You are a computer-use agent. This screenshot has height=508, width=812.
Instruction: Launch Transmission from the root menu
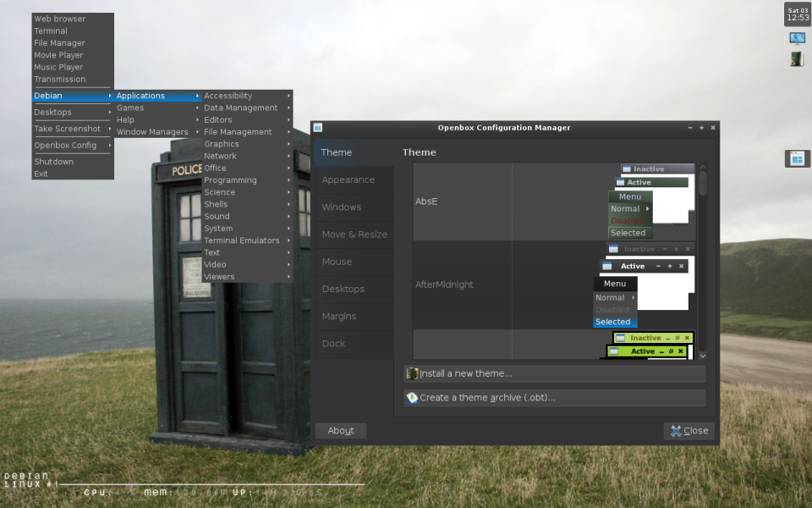point(73,79)
